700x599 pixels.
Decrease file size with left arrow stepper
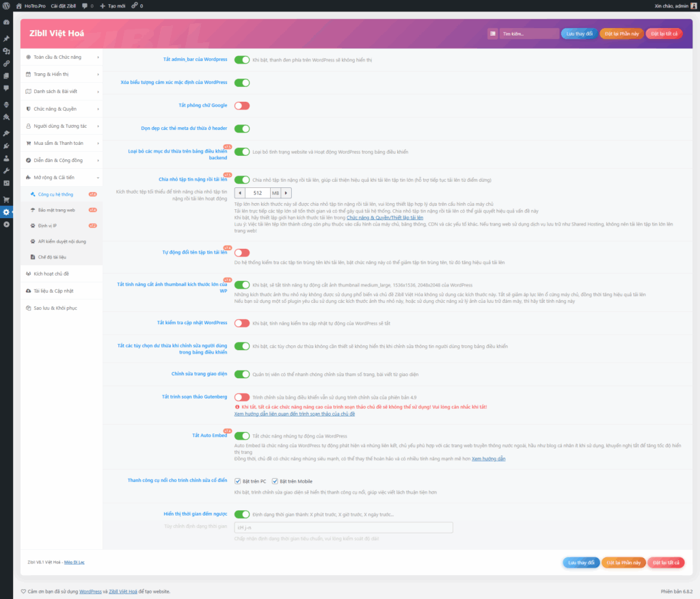(240, 193)
